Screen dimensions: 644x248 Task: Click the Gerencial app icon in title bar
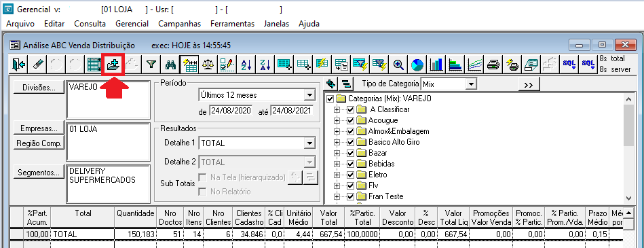coord(8,9)
